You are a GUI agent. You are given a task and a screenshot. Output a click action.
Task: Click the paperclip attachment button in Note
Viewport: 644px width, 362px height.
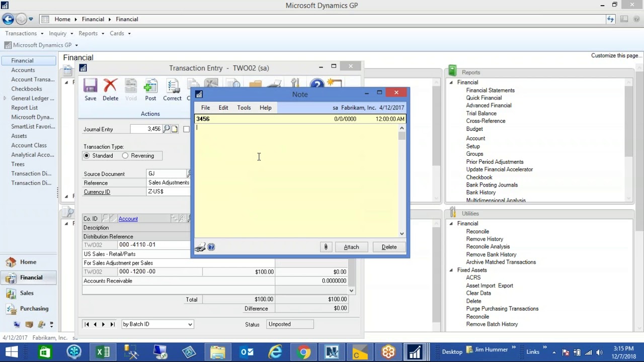coord(326,247)
